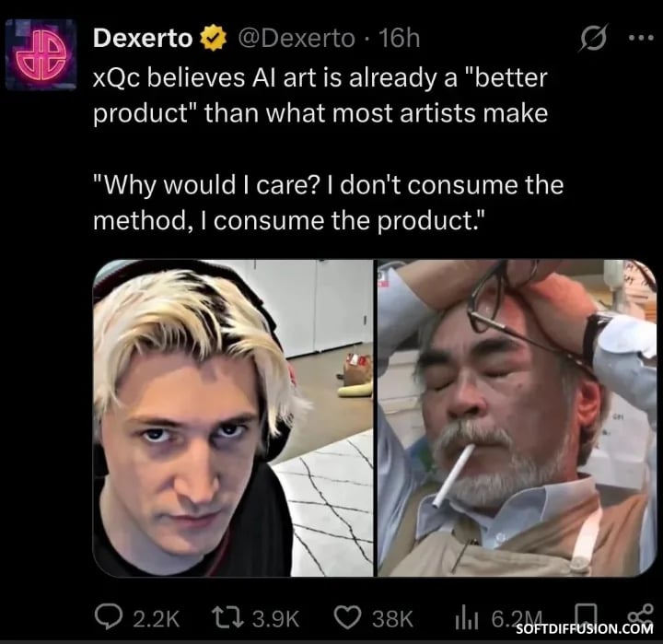Click the gold verified badge
This screenshot has width=663, height=644.
(213, 38)
